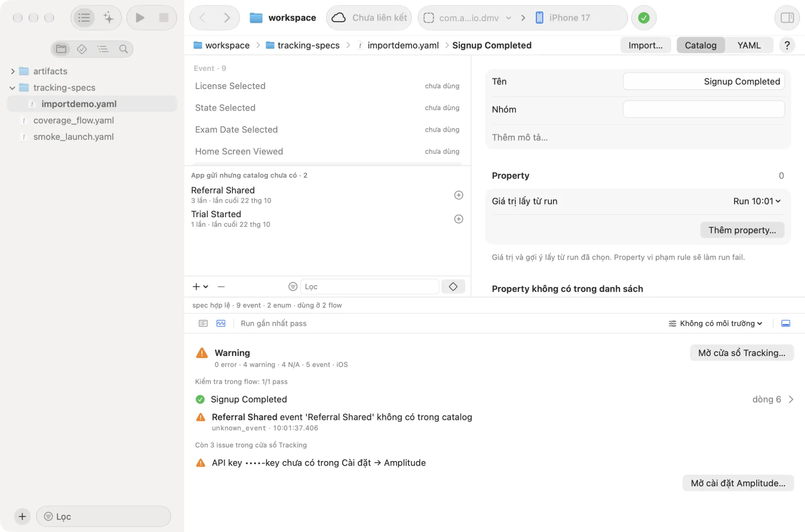Switch to the diamond tag navigator tab
805x532 pixels.
tap(82, 49)
